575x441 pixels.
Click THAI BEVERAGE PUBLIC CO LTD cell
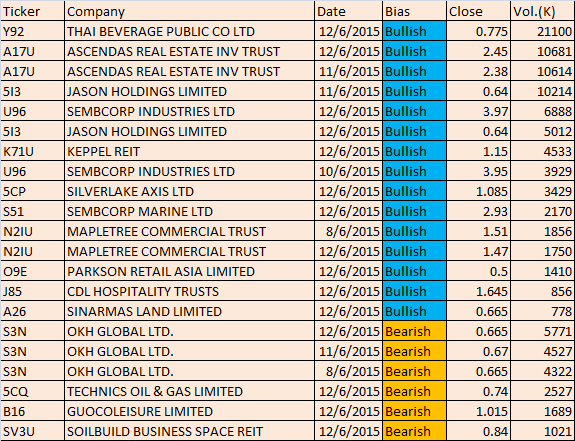pyautogui.click(x=189, y=31)
